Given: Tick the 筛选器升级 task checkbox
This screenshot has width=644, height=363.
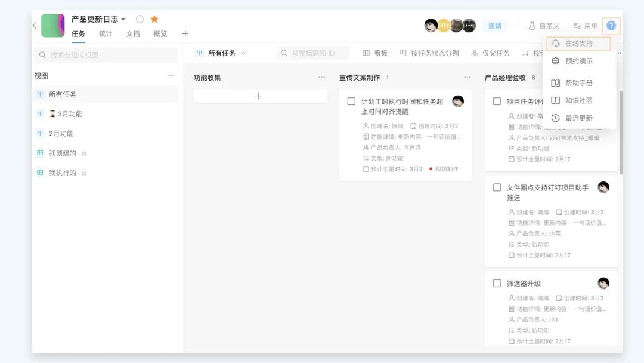Looking at the screenshot, I should [x=497, y=283].
